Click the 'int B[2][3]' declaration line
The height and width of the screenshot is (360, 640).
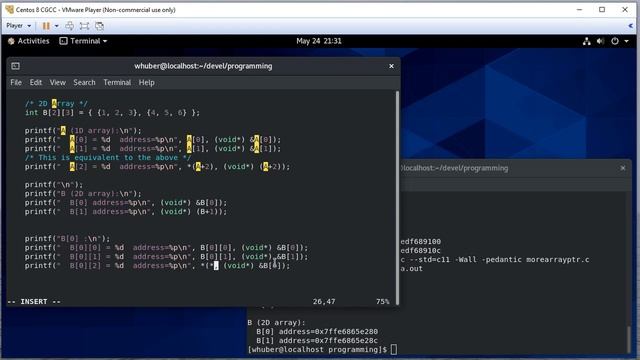coord(112,113)
